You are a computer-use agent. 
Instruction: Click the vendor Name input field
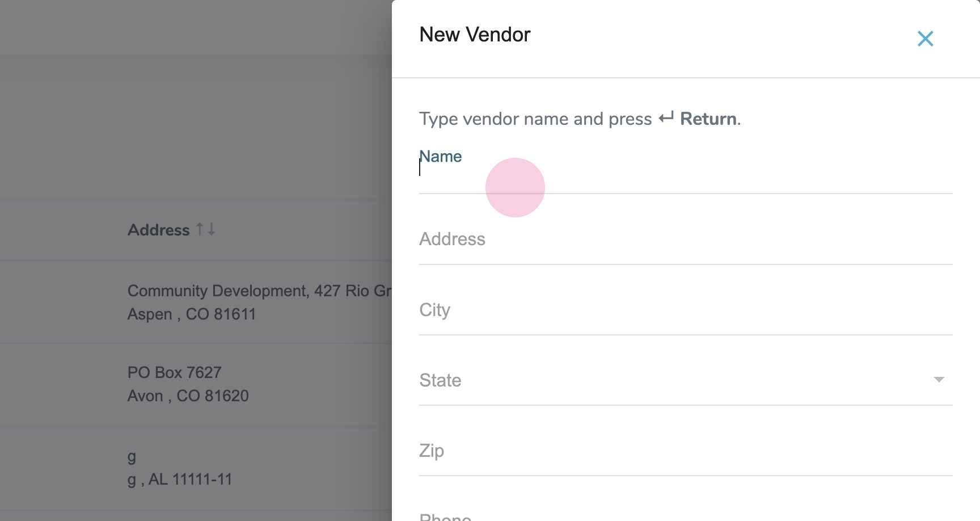[x=685, y=171]
